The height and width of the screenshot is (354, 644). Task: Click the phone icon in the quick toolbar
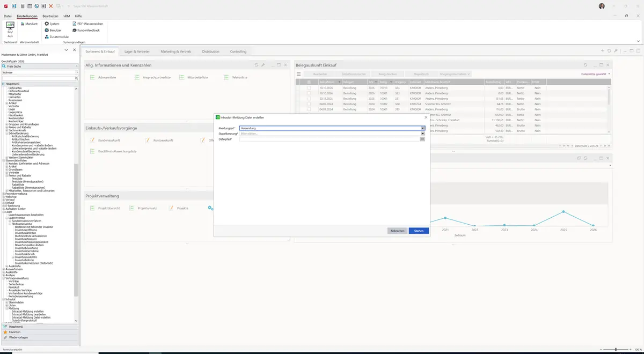[36, 6]
